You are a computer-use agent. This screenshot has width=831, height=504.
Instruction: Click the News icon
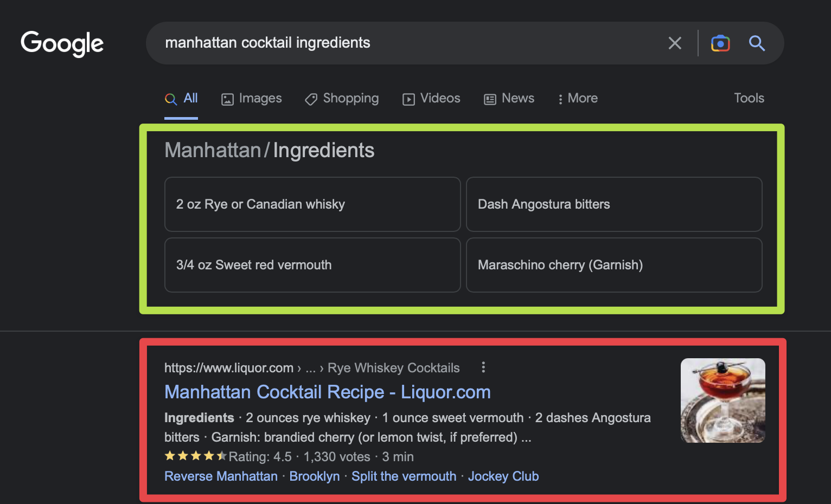[x=490, y=99]
